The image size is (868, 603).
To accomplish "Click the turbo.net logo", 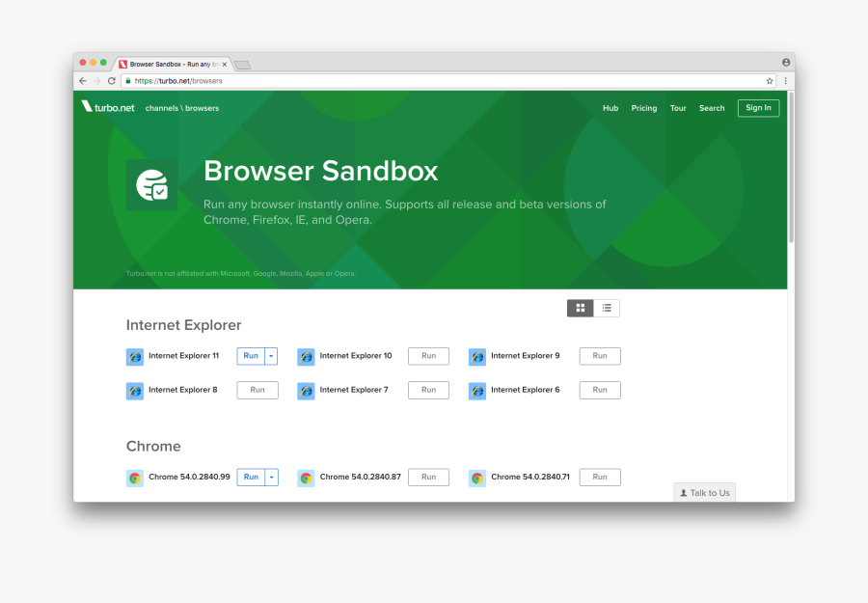I will pos(108,108).
